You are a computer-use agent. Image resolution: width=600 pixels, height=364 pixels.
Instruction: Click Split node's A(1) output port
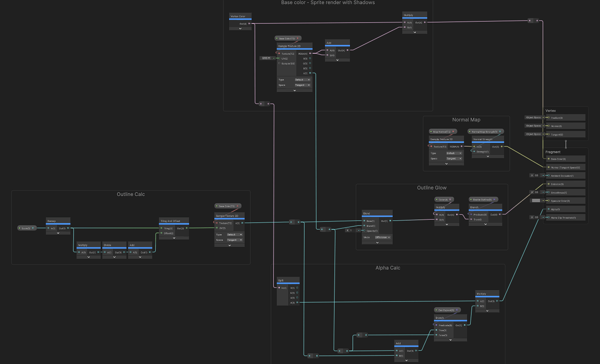click(297, 302)
